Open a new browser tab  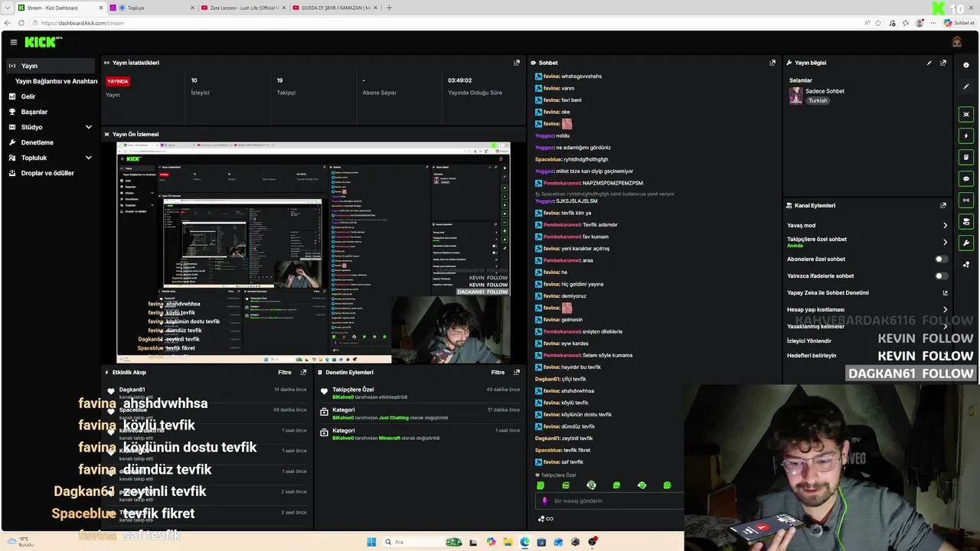click(x=389, y=8)
